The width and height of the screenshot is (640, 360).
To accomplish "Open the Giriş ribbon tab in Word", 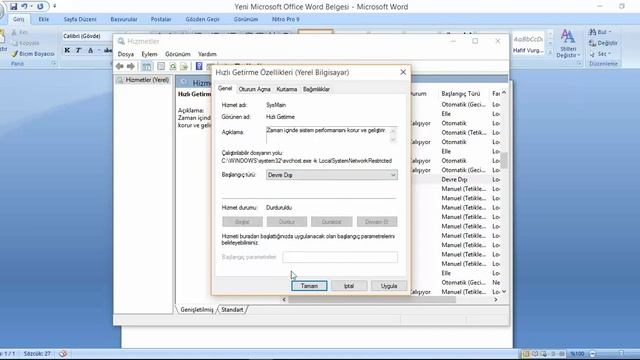I will point(18,19).
